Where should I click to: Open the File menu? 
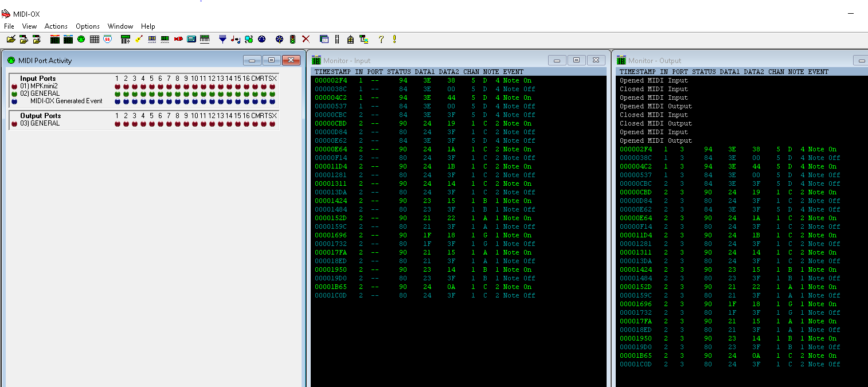point(9,26)
